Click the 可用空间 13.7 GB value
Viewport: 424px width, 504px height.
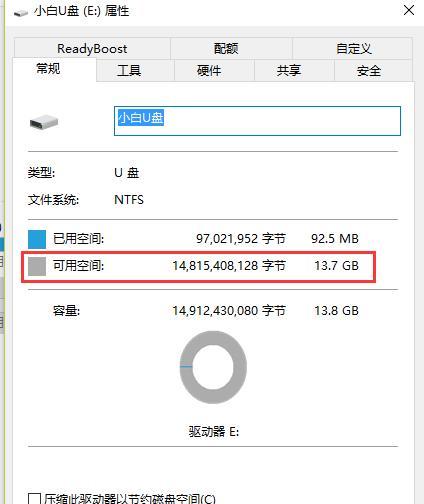[337, 266]
